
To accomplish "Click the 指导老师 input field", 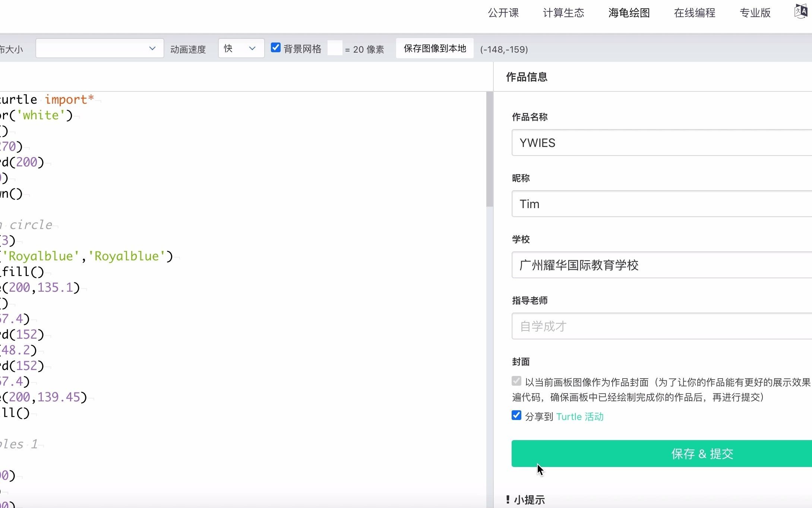I will click(x=662, y=326).
